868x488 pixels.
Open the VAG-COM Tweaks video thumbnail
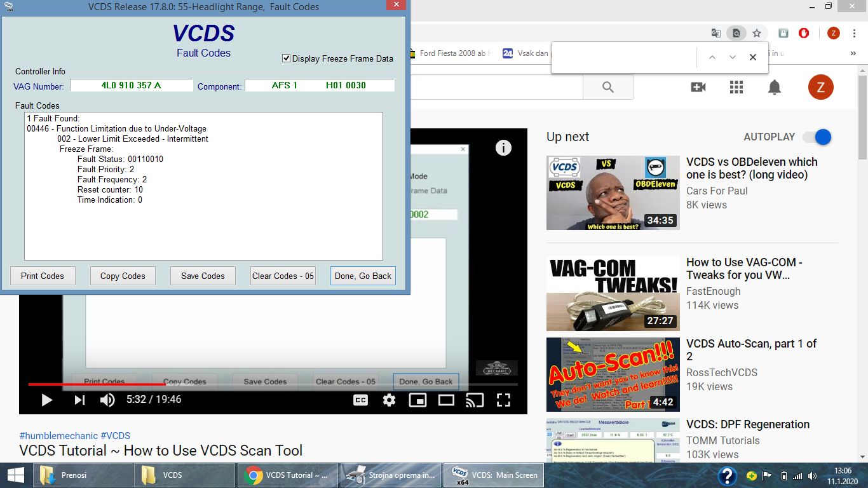point(613,294)
